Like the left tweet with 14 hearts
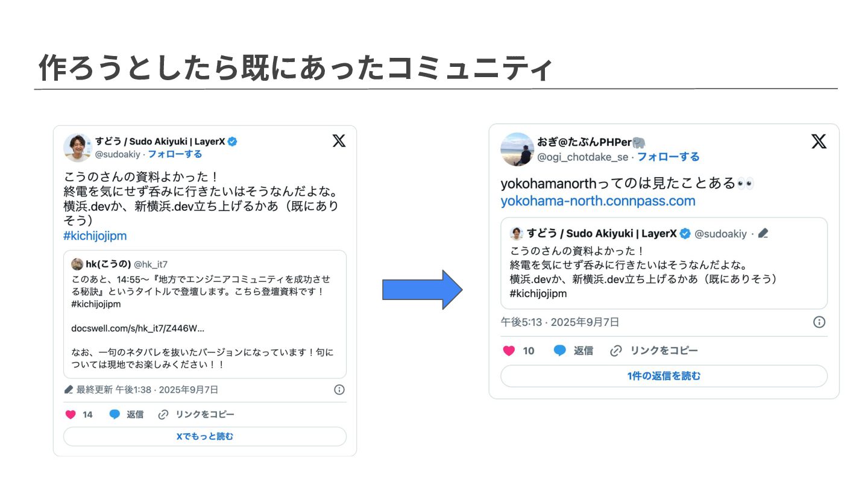This screenshot has height=488, width=868. tap(71, 414)
